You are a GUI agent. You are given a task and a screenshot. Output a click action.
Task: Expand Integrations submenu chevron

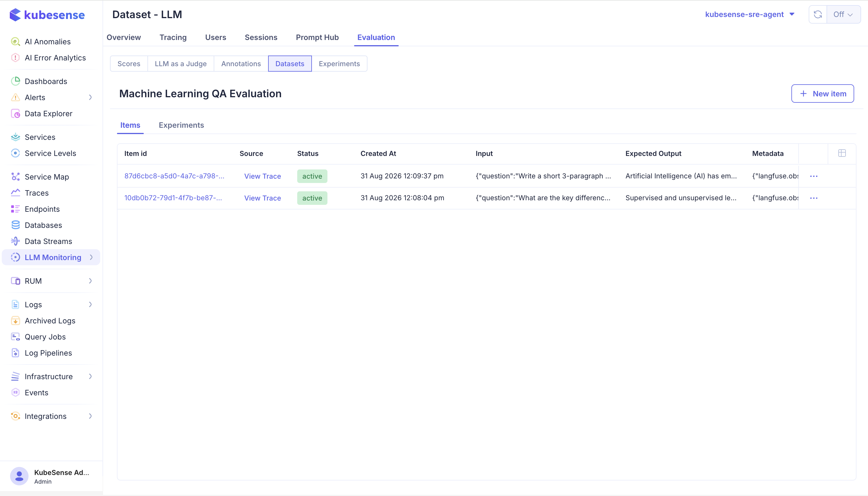90,416
